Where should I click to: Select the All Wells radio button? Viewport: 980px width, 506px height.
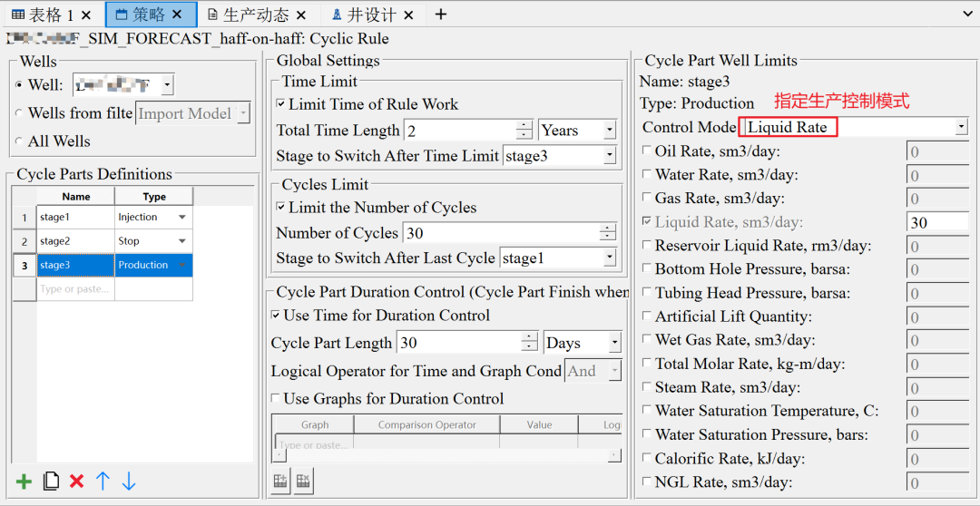(x=20, y=141)
